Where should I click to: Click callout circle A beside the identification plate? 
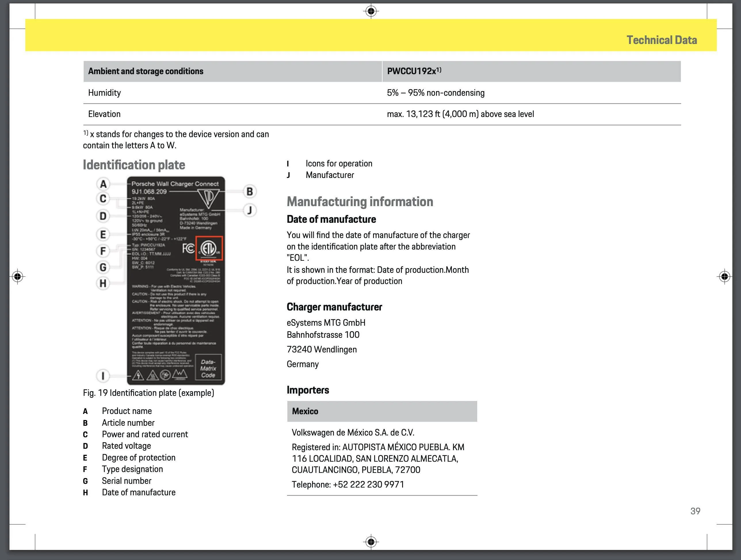(x=103, y=184)
